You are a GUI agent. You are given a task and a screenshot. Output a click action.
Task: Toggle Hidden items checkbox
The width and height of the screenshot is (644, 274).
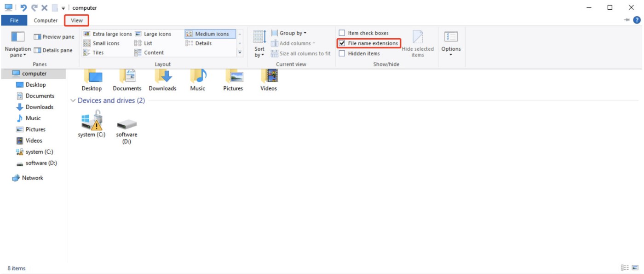click(342, 53)
